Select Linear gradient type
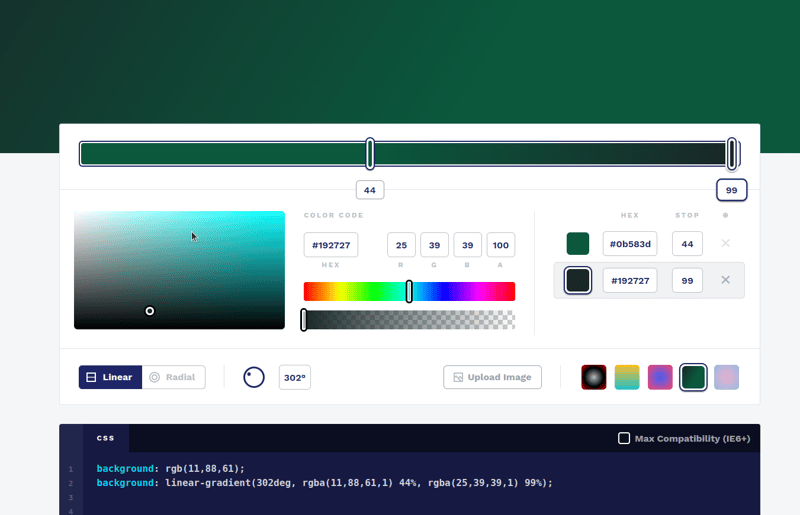This screenshot has height=515, width=800. pyautogui.click(x=110, y=377)
